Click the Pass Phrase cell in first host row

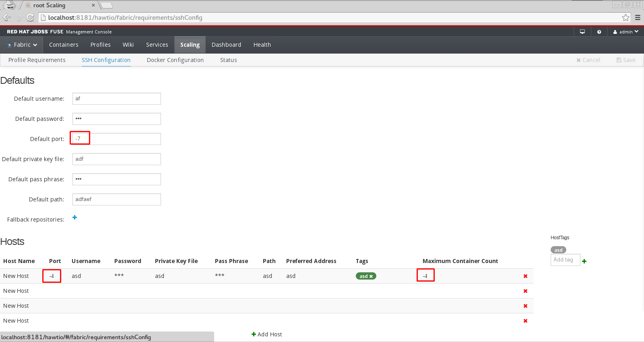[x=220, y=276]
